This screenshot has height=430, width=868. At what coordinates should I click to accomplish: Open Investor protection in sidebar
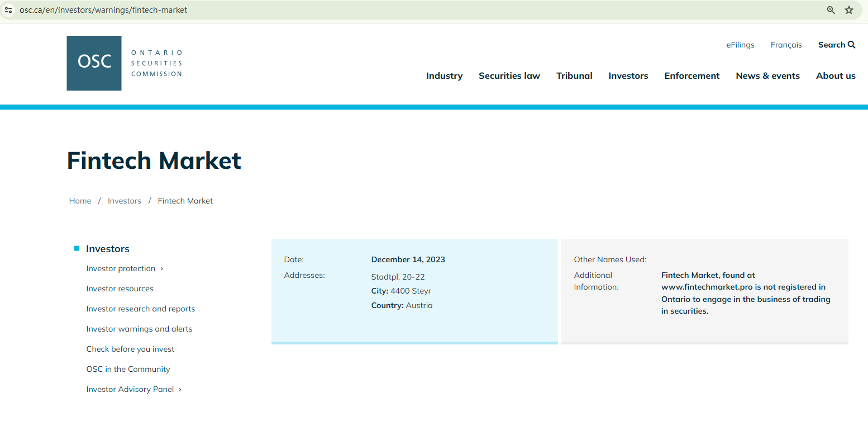(x=121, y=269)
